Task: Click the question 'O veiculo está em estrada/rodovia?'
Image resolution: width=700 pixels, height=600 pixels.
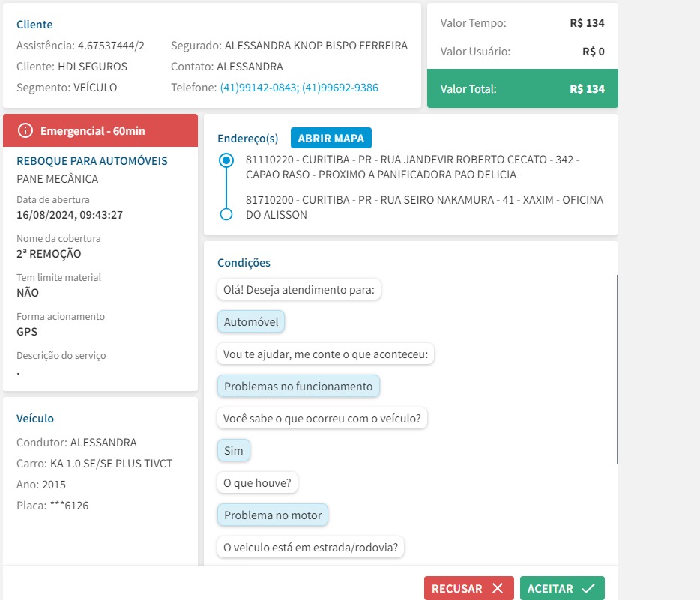Action: point(311,548)
